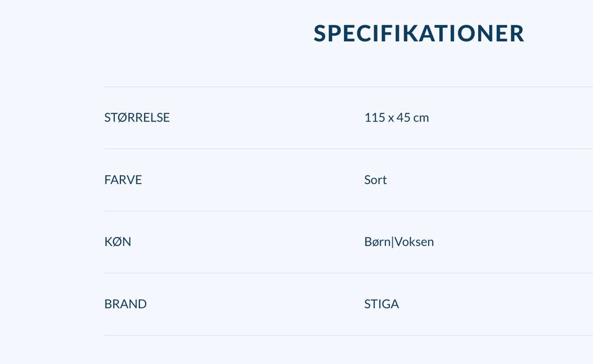
Task: Click the FARVE row label
Action: pos(123,180)
